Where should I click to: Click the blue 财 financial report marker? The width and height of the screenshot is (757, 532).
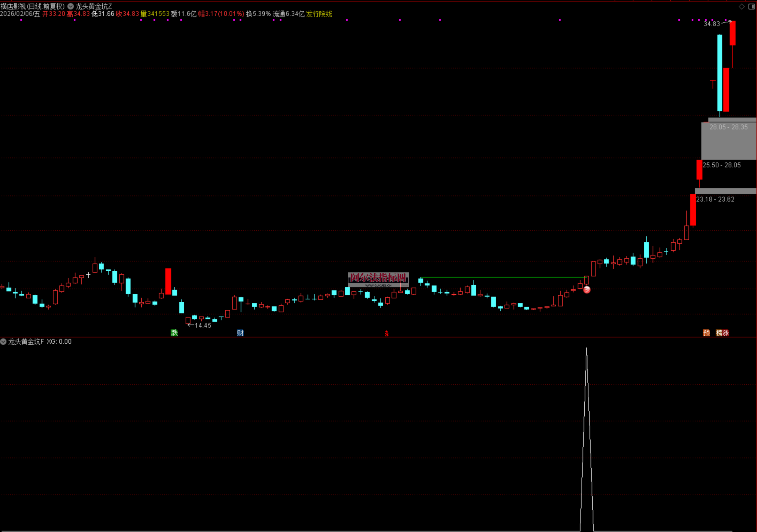pos(240,332)
